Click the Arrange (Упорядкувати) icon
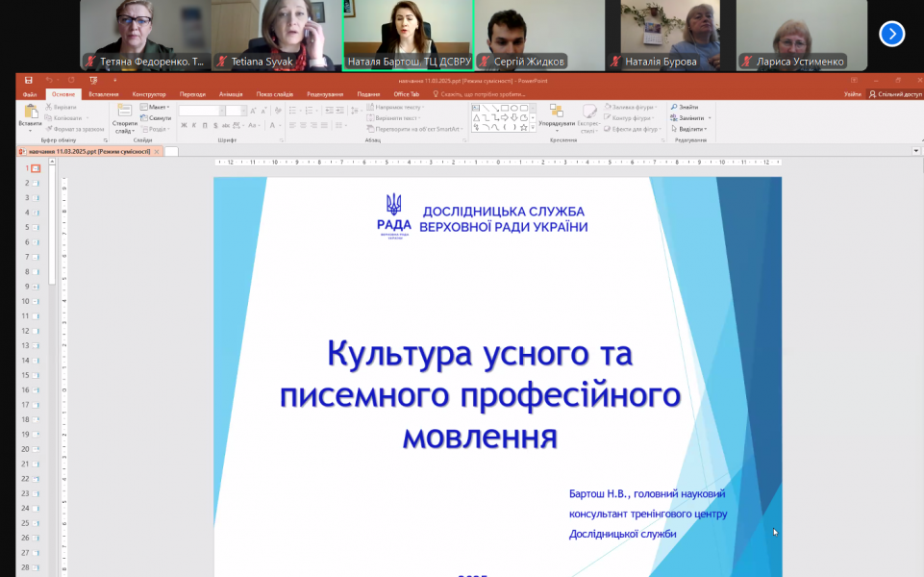 [x=556, y=112]
